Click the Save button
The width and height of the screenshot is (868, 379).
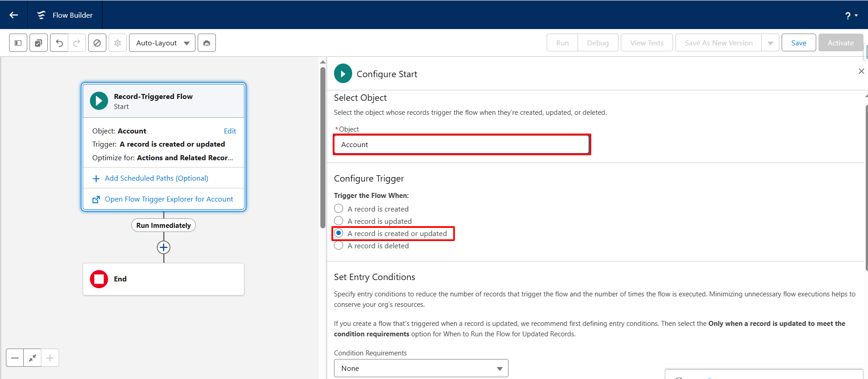(798, 43)
